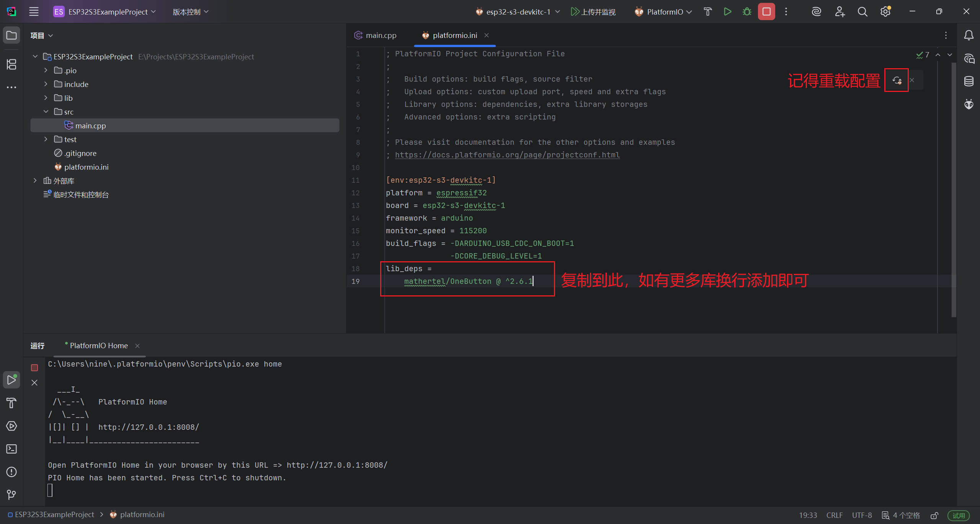Open the notifications bell
This screenshot has height=524, width=980.
[969, 35]
